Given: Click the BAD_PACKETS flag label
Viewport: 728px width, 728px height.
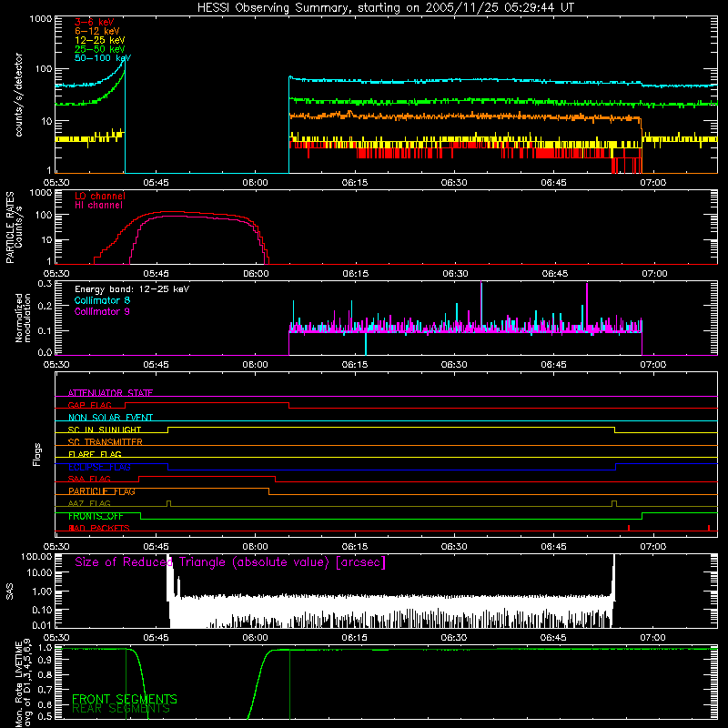Looking at the screenshot, I should [99, 528].
